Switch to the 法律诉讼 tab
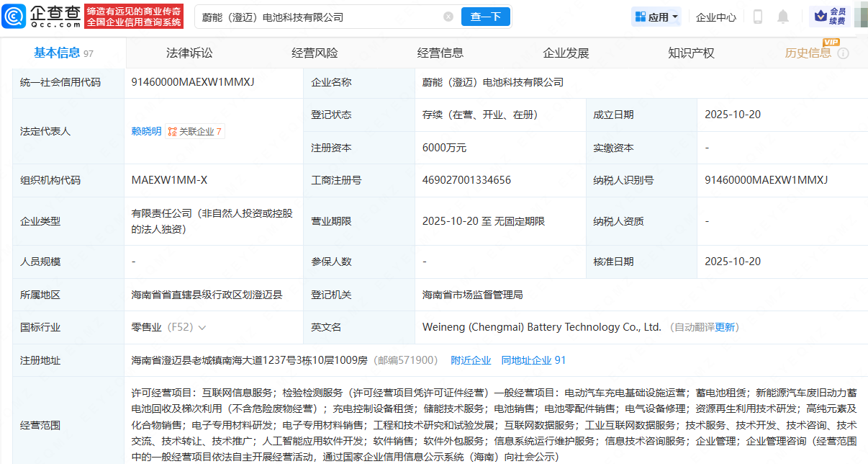 189,53
